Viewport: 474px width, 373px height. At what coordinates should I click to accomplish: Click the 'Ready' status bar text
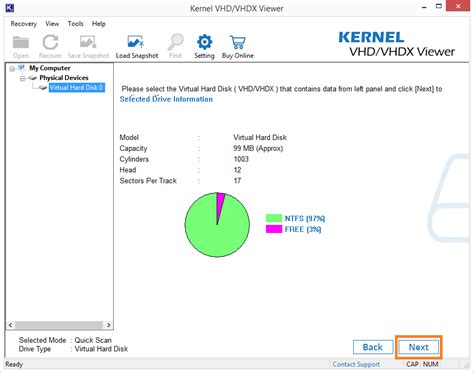coord(14,364)
